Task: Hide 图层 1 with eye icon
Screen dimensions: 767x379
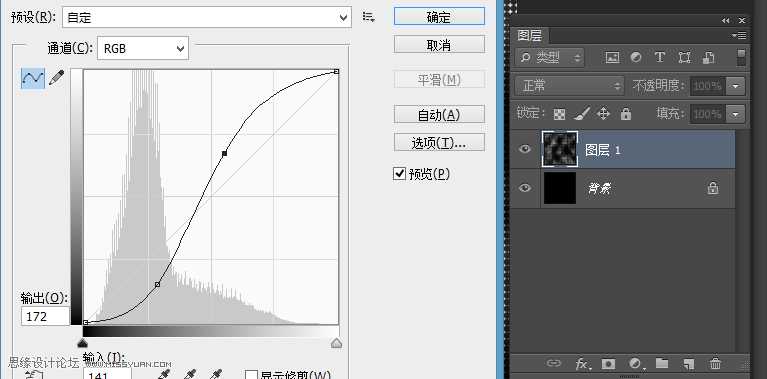Action: (524, 149)
